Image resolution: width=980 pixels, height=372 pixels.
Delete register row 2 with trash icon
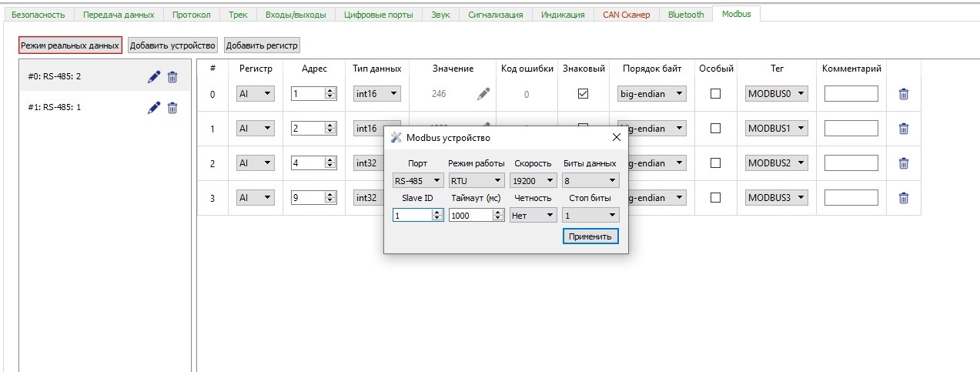(904, 163)
